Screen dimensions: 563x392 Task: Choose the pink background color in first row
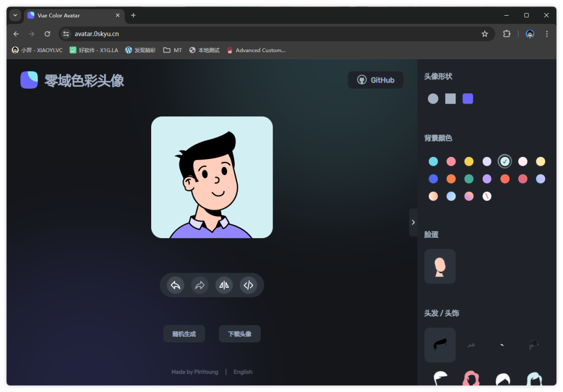coord(451,162)
